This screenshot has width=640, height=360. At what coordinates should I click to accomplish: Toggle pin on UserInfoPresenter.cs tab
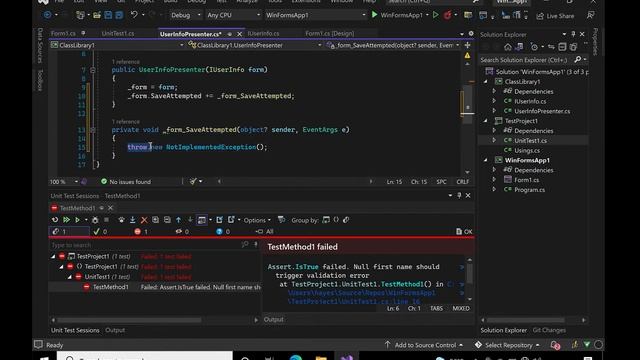(x=230, y=34)
